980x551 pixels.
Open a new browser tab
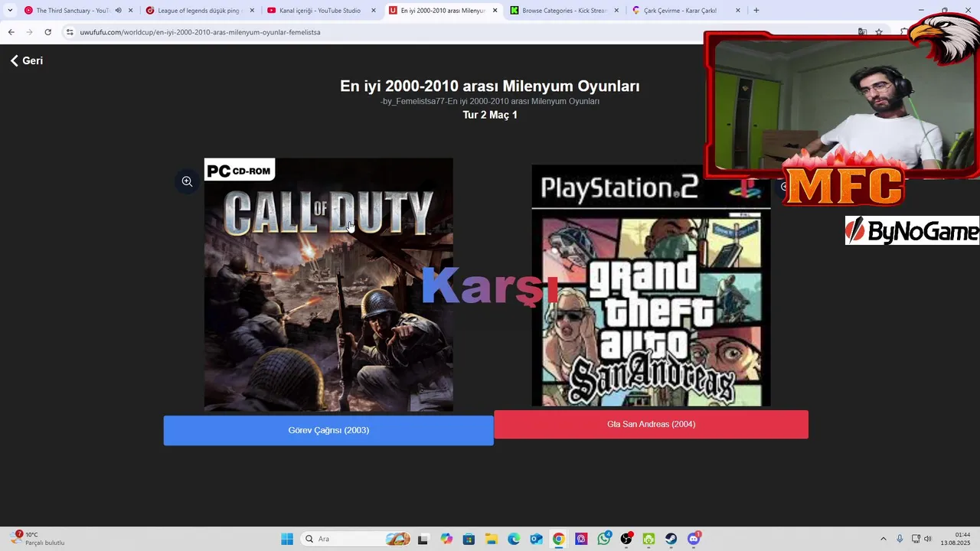pos(756,11)
